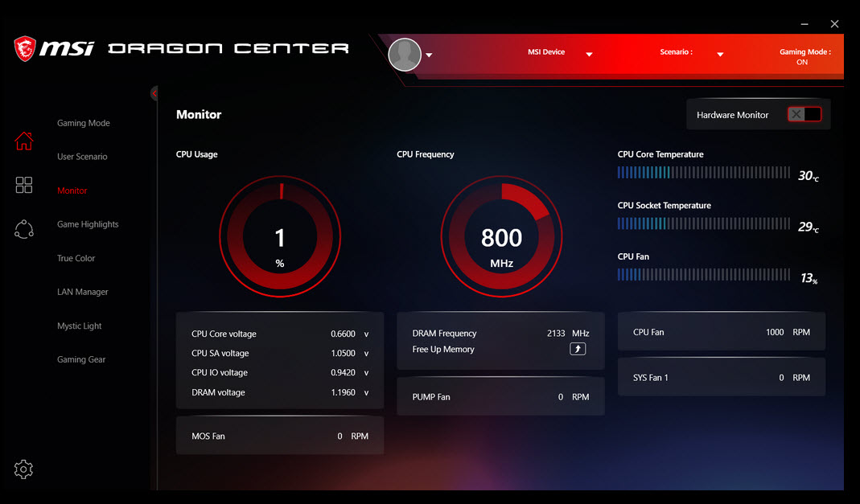Click the CPU IO voltage row

280,372
